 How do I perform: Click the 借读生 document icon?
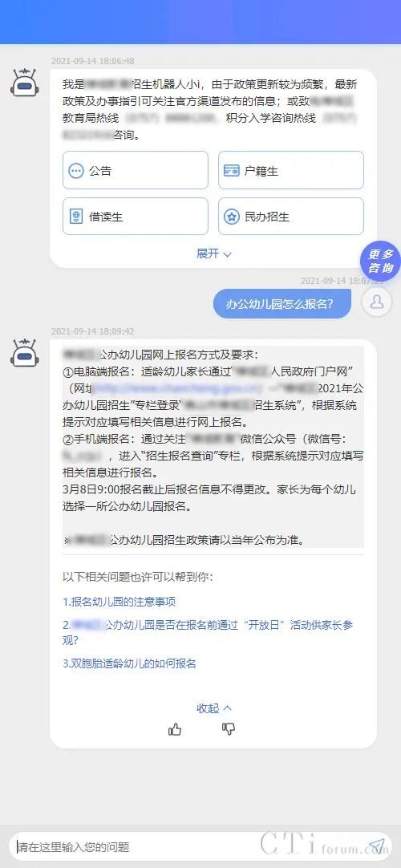click(x=75, y=217)
